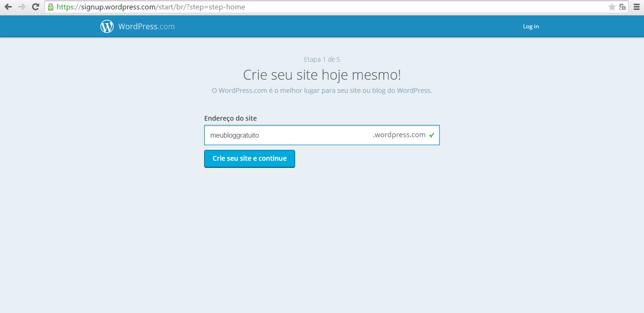This screenshot has height=313, width=644.
Task: Click the WordPress W logo
Action: pyautogui.click(x=107, y=26)
